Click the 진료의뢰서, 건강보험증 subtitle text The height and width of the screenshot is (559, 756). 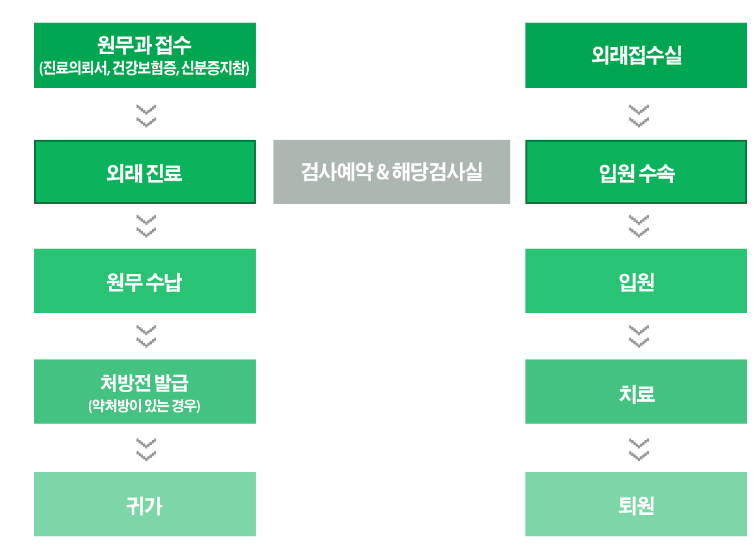(x=110, y=69)
